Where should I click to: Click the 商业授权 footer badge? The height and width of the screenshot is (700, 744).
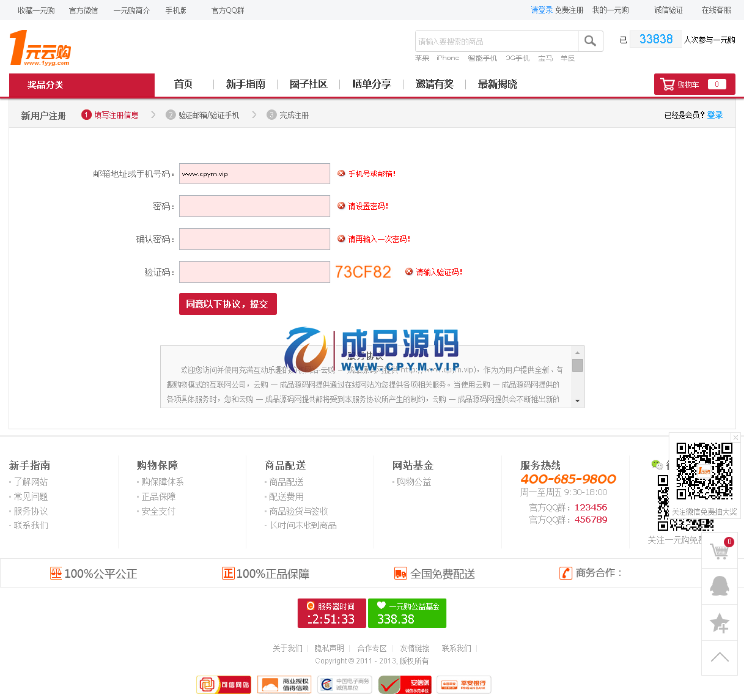pos(285,684)
